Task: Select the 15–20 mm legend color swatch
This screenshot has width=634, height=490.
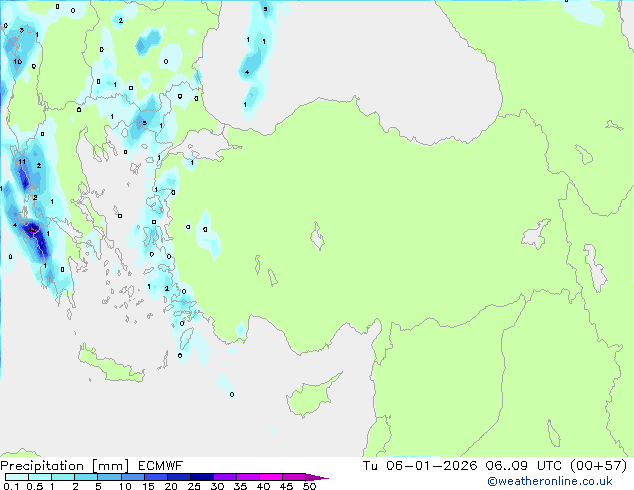Action: click(x=155, y=477)
